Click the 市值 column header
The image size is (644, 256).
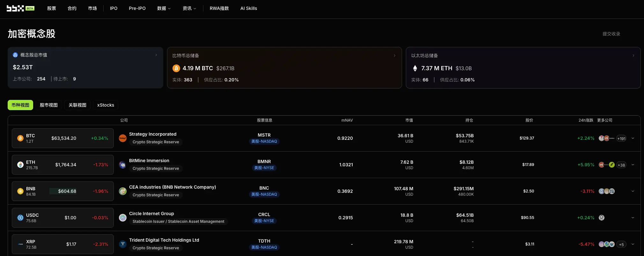pyautogui.click(x=409, y=120)
